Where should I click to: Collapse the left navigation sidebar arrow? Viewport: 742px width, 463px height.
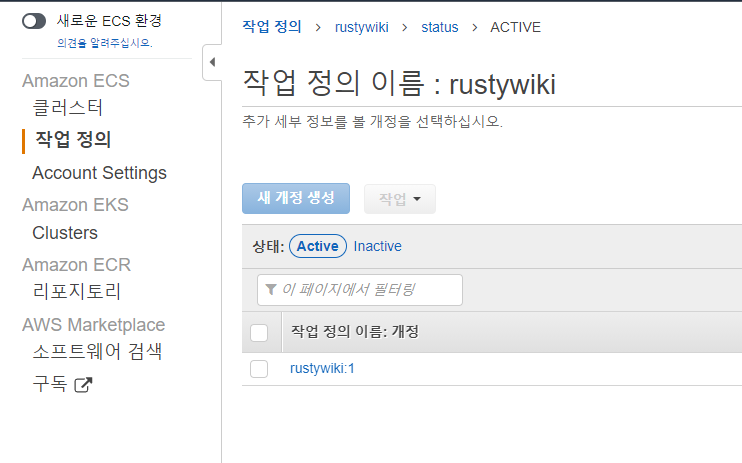pyautogui.click(x=211, y=62)
